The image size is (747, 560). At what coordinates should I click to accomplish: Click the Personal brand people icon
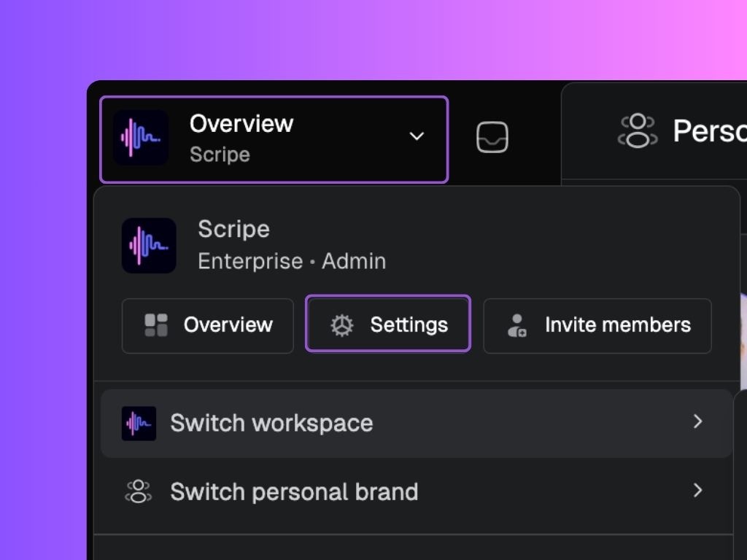click(638, 131)
